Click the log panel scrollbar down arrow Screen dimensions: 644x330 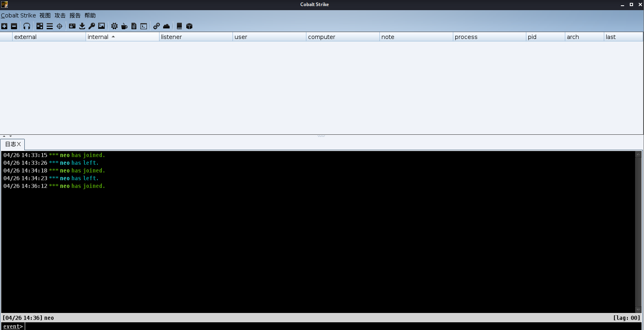click(638, 310)
